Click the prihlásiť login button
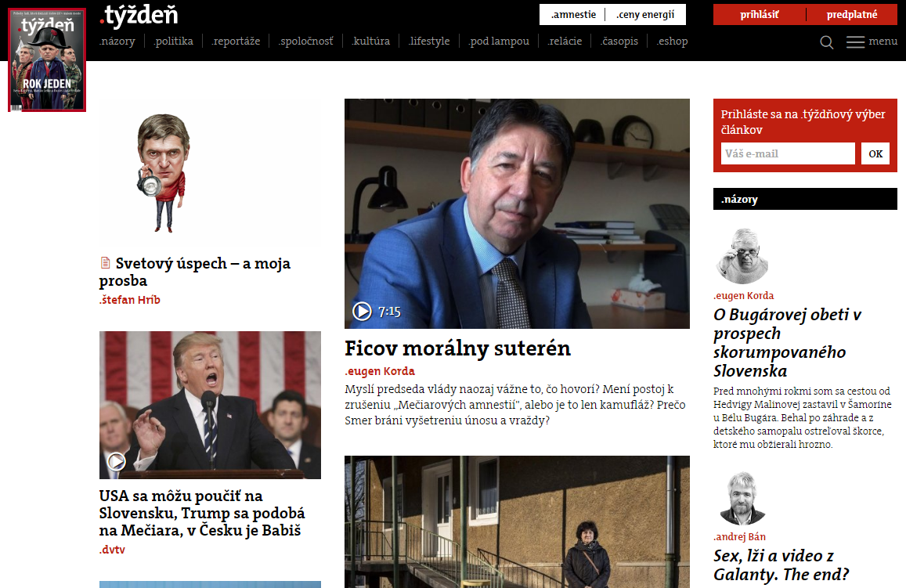 coord(760,14)
